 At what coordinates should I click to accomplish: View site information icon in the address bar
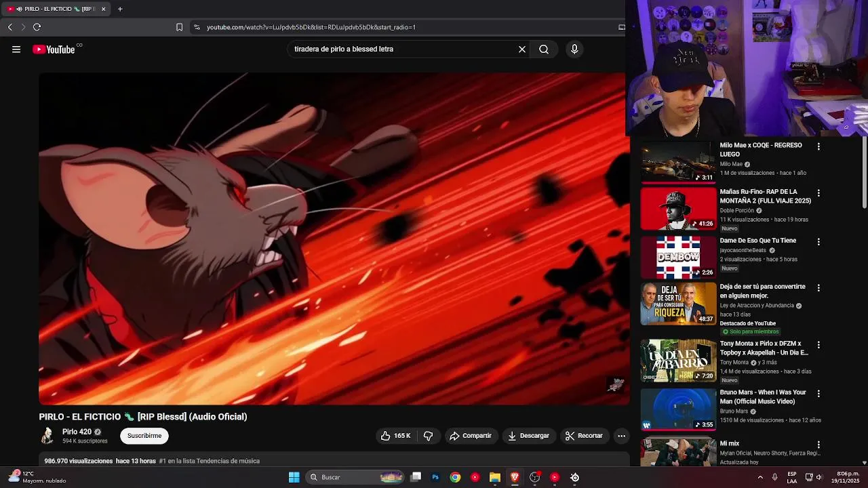(x=197, y=27)
